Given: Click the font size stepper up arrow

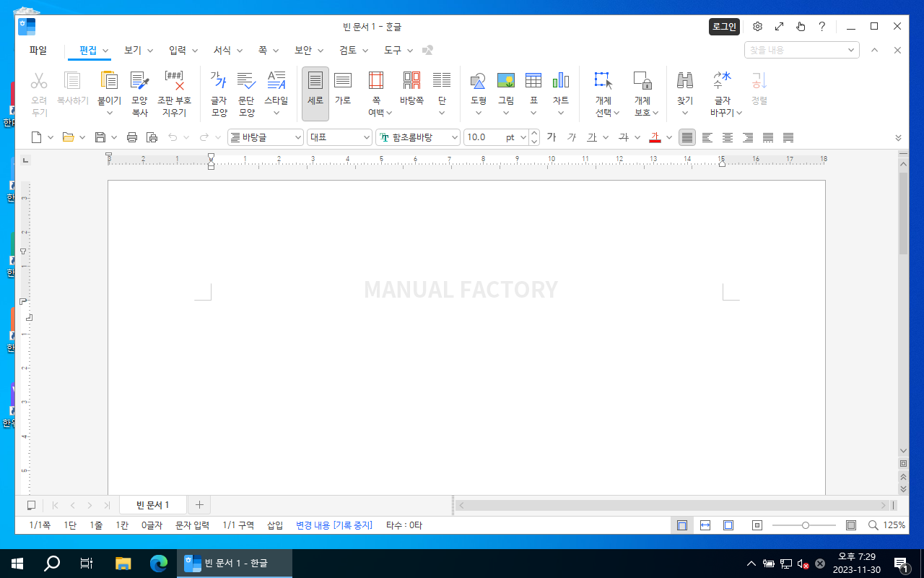Looking at the screenshot, I should 534,133.
